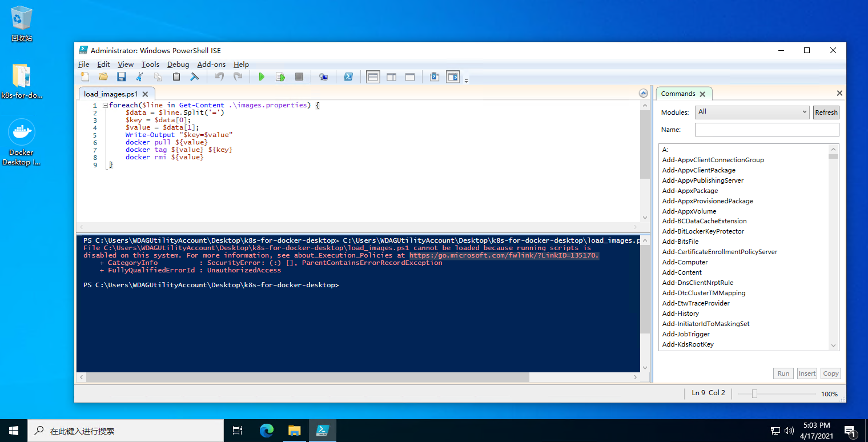The height and width of the screenshot is (442, 868).
Task: Open the Windows Start menu
Action: [x=14, y=431]
